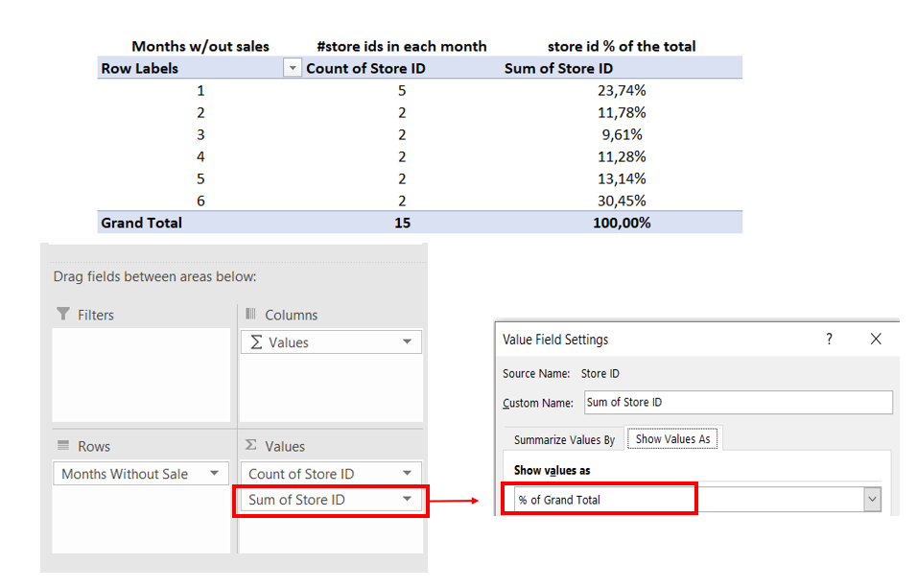This screenshot has height=588, width=917.
Task: Click the #store ids in each month heading
Action: coord(402,46)
